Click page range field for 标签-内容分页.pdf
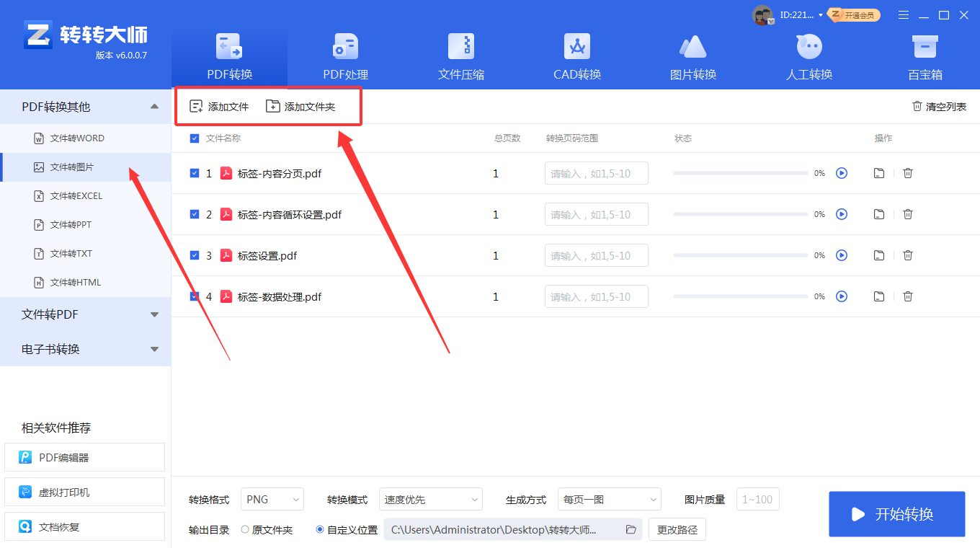 597,173
